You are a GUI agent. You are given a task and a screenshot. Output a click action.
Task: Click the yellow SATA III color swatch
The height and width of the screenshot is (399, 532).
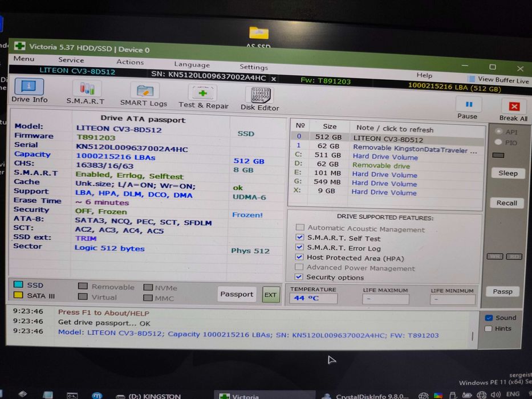point(18,295)
